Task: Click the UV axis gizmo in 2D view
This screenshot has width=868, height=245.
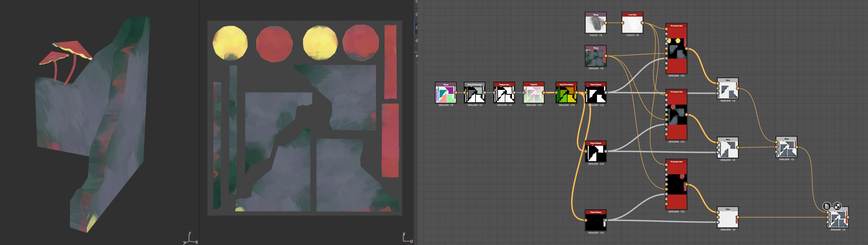Action: [x=407, y=238]
